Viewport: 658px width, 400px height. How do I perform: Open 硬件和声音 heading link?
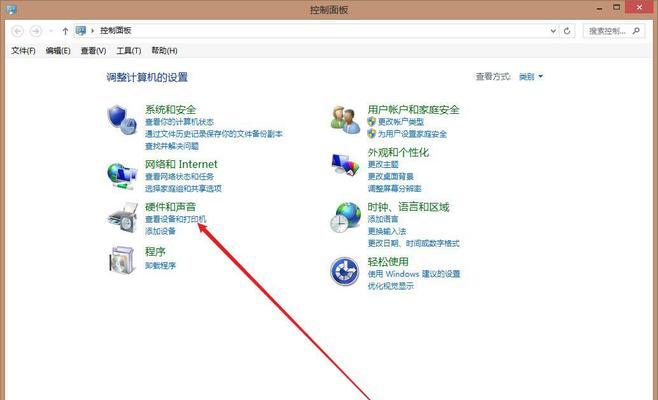pyautogui.click(x=170, y=207)
